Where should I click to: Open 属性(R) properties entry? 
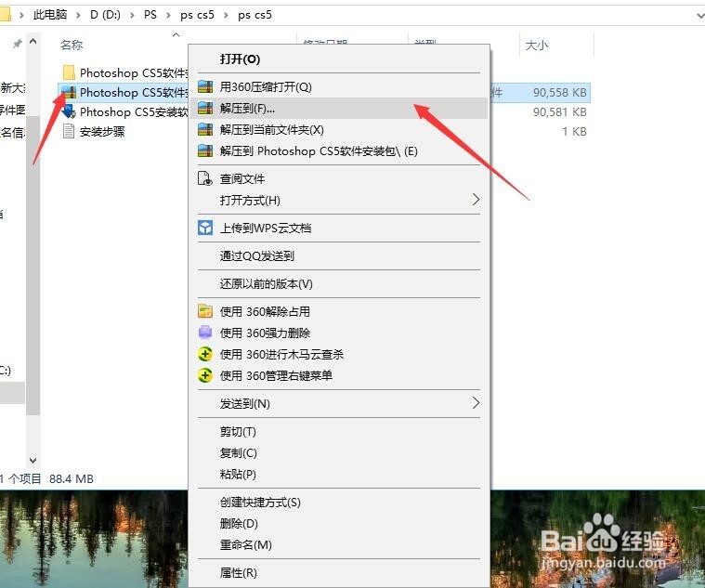tap(338, 573)
